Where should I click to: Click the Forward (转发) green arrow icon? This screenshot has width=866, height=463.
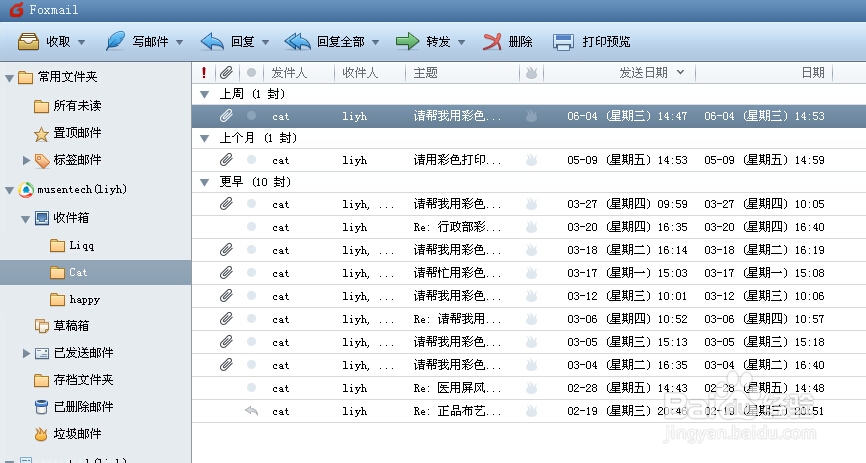point(408,41)
